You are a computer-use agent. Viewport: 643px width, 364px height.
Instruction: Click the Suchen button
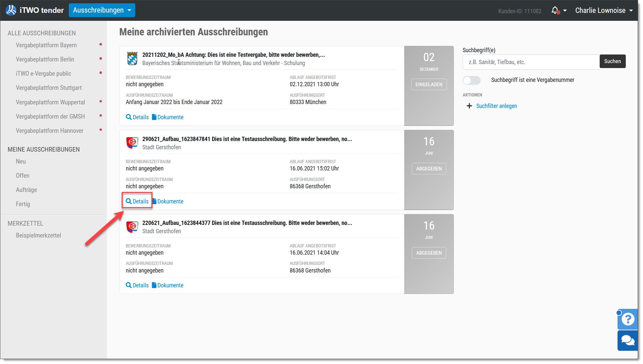click(612, 61)
